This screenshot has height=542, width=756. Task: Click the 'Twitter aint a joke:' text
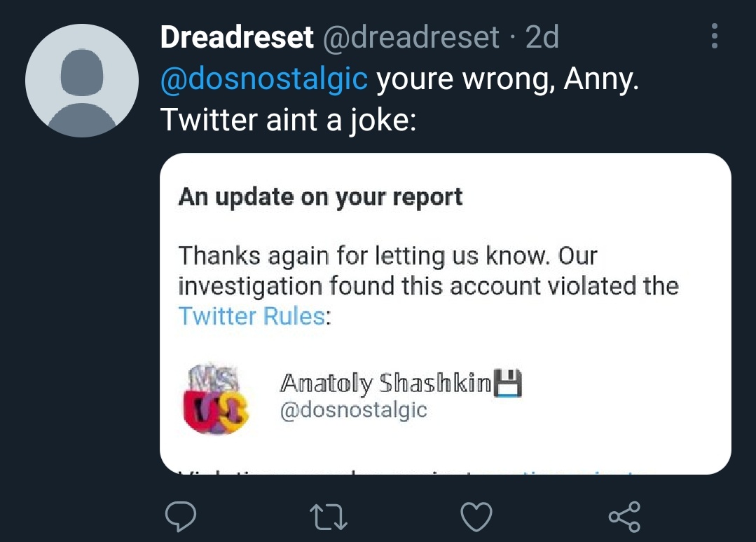pos(288,119)
